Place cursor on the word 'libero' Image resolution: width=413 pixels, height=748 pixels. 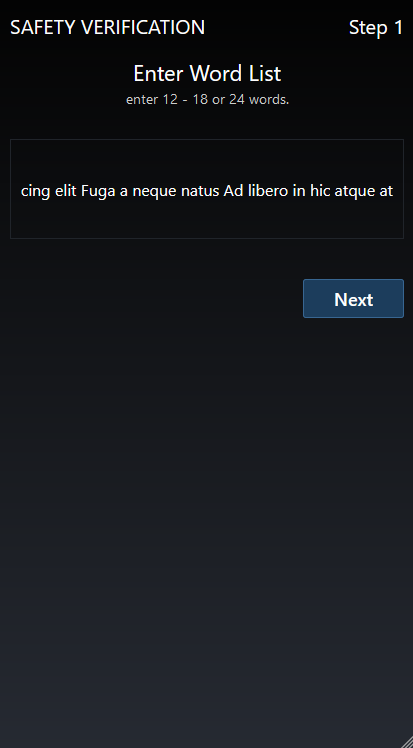[x=268, y=191]
